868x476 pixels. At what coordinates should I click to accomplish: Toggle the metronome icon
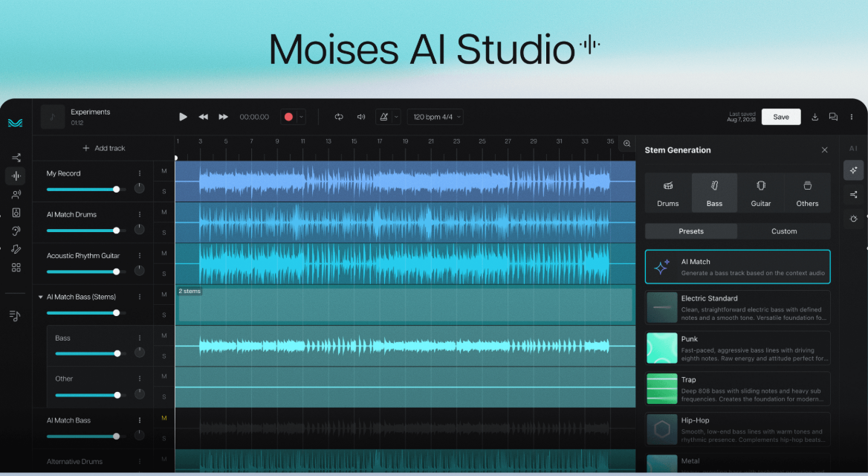(x=383, y=117)
